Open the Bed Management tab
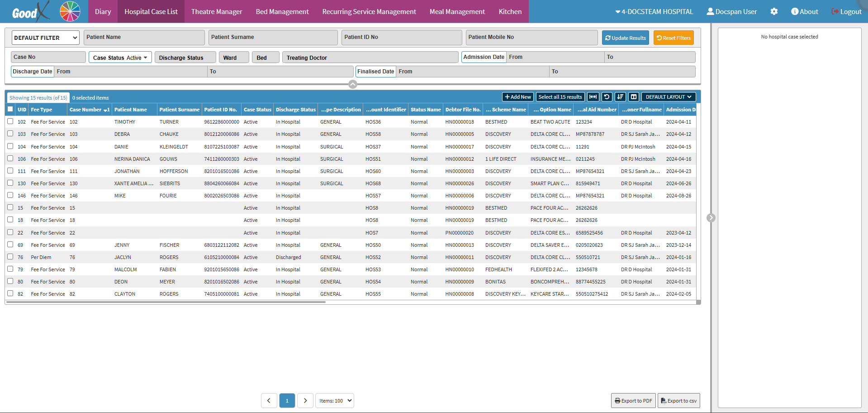The width and height of the screenshot is (868, 413). pos(282,12)
